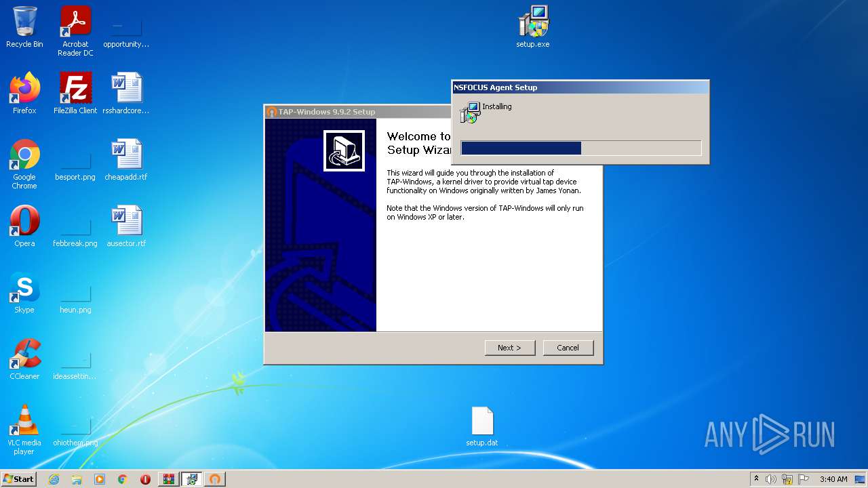The width and height of the screenshot is (868, 488).
Task: Open Chrome from the taskbar
Action: (123, 479)
